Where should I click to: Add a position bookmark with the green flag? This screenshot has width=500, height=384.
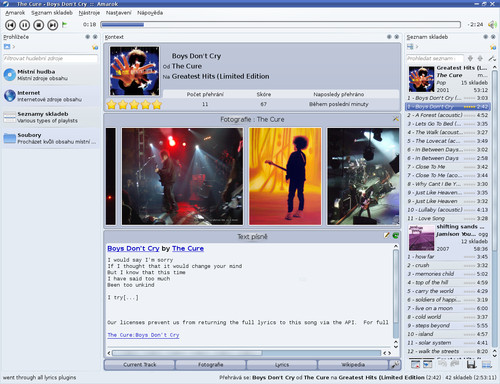(x=65, y=24)
